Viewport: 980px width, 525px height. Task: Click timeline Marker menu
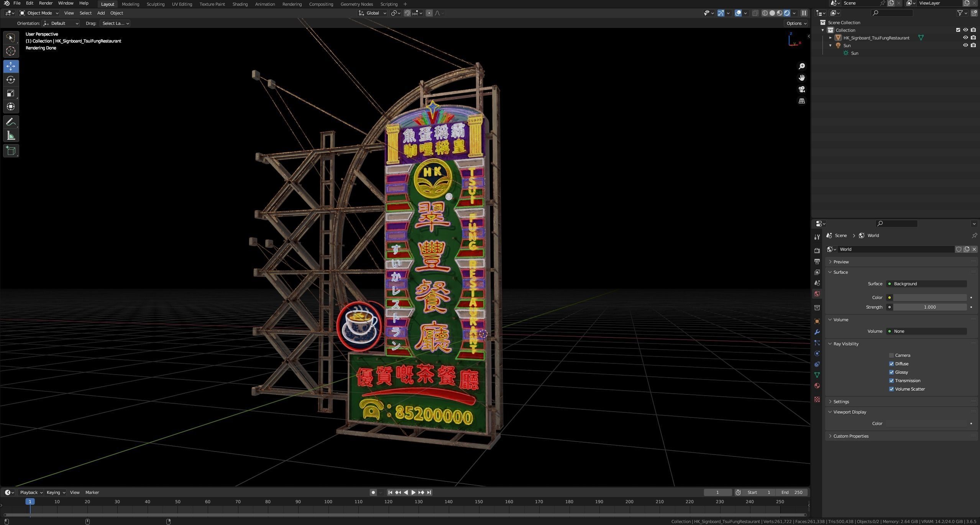[92, 492]
